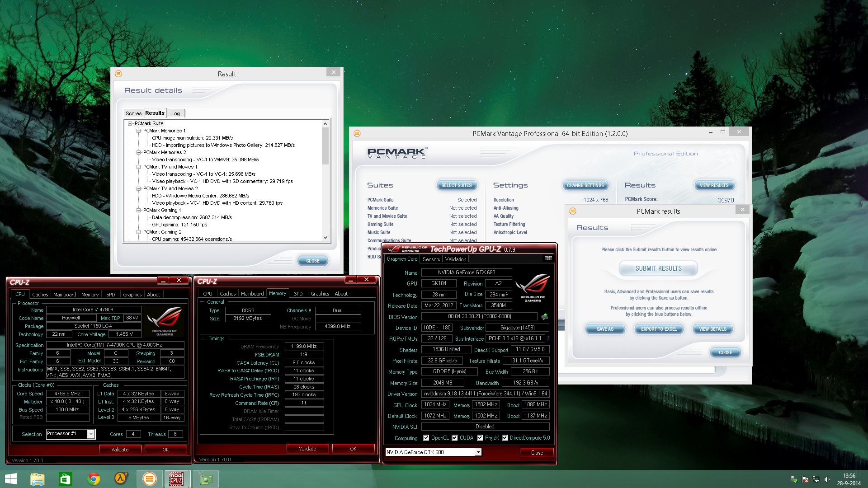Click the Result tree vertical scrollbar thumb
The image size is (868, 488).
pos(325,146)
